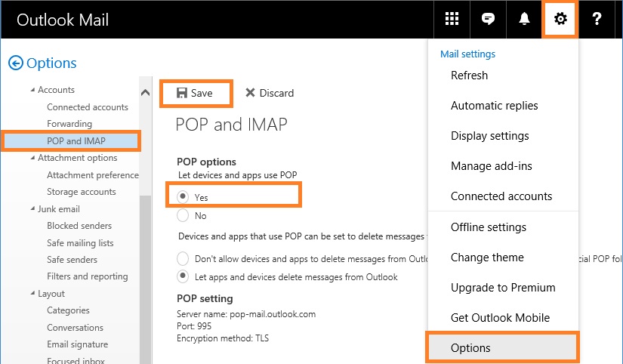
Task: Click the Port: 995 text
Action: [194, 326]
